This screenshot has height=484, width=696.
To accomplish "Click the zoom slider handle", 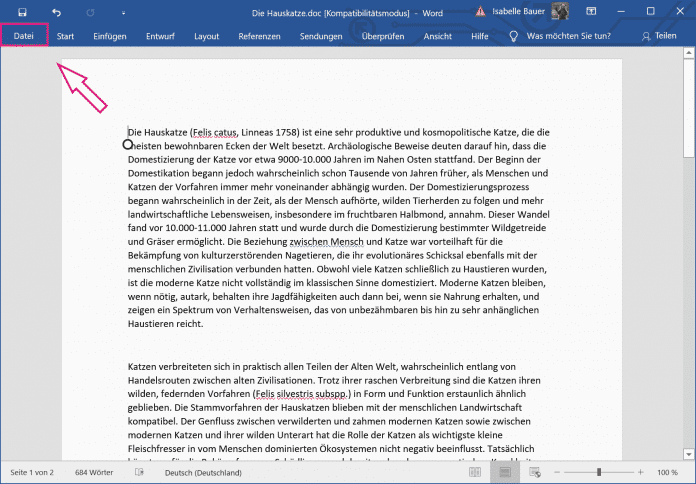I will tap(599, 471).
